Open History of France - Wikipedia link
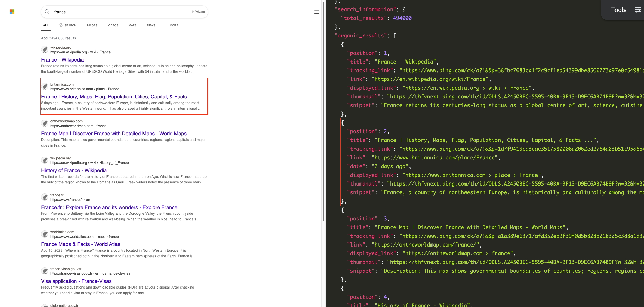644x307 pixels. coord(74,170)
